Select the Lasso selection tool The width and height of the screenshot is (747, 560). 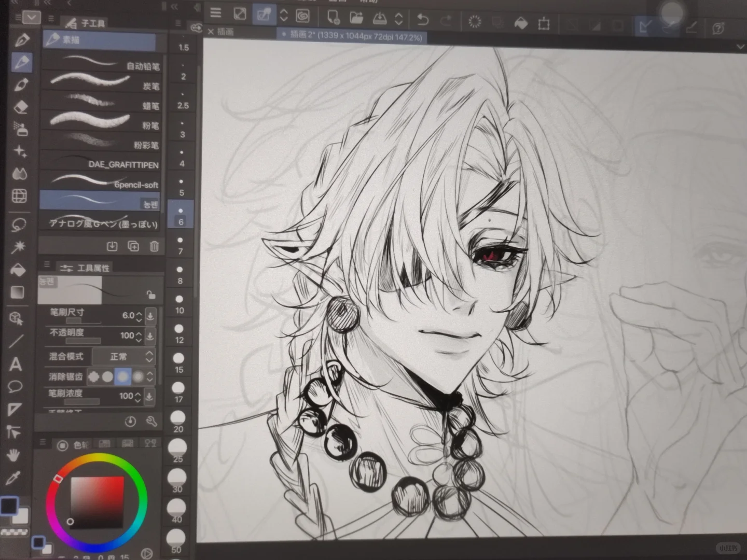[x=19, y=225]
